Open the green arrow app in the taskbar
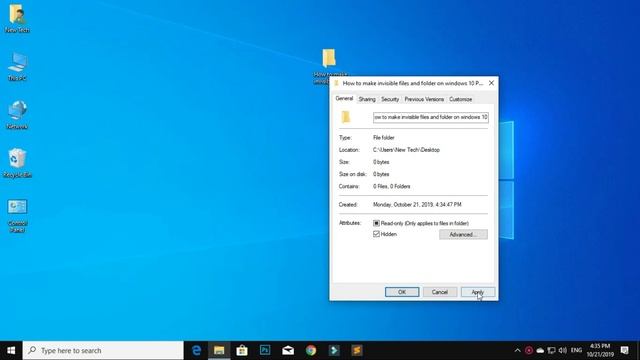This screenshot has height=360, width=640. click(x=334, y=350)
